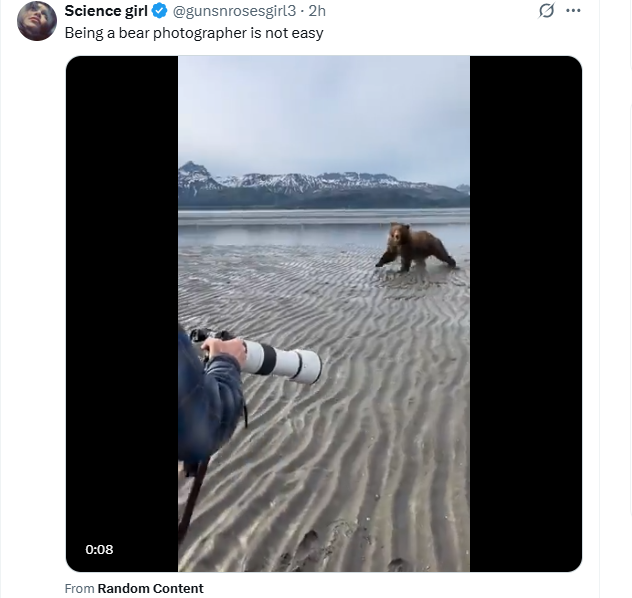Click the cloudy sky in the video

coord(324,113)
